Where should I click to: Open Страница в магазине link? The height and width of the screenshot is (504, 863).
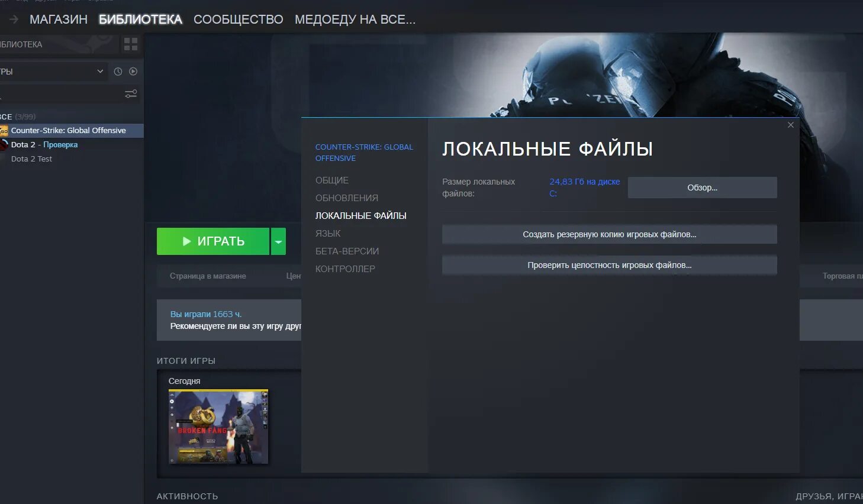pyautogui.click(x=208, y=276)
